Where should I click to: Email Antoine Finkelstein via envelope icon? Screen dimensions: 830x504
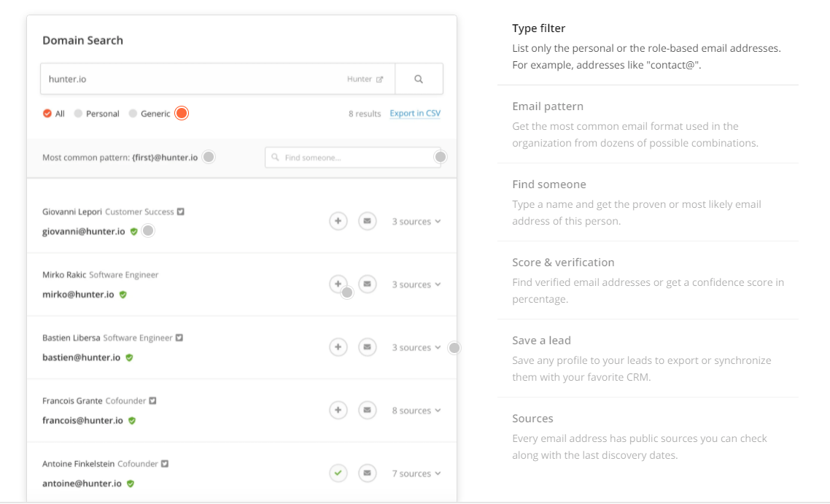pos(367,473)
